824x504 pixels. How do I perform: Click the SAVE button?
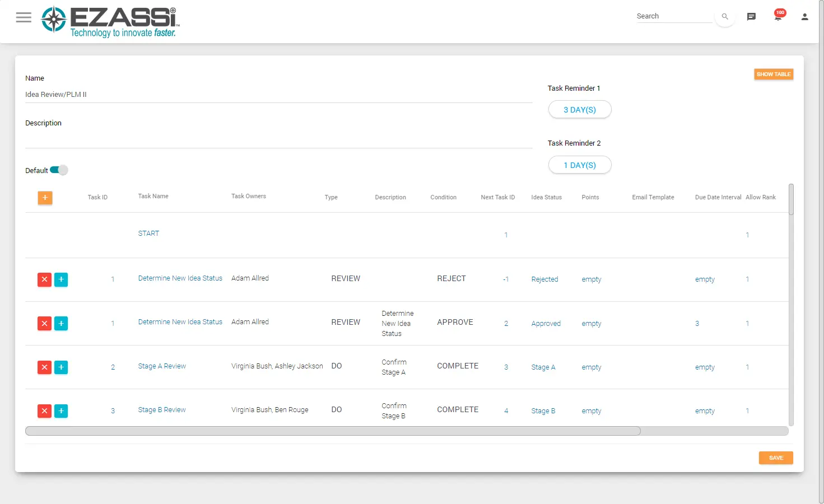[x=776, y=458]
